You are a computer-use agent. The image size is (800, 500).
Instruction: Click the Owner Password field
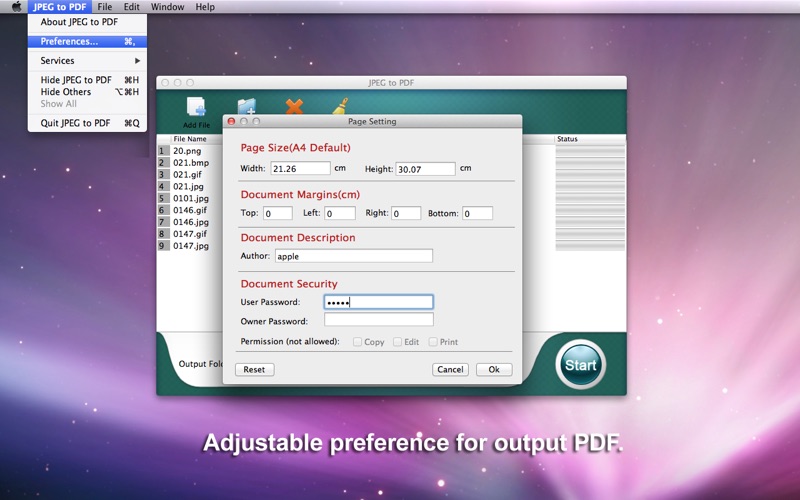379,320
